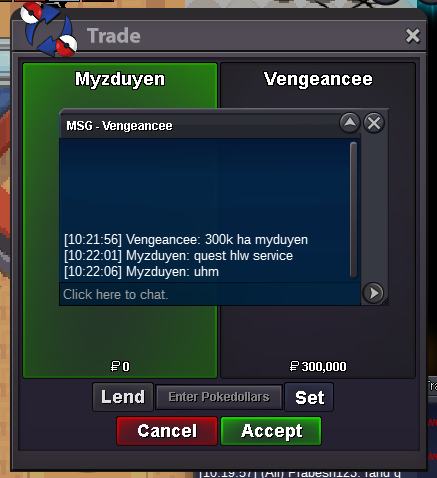Click Vengeancee's 300,000 Pokedollar offer amount
The image size is (437, 478).
(318, 367)
